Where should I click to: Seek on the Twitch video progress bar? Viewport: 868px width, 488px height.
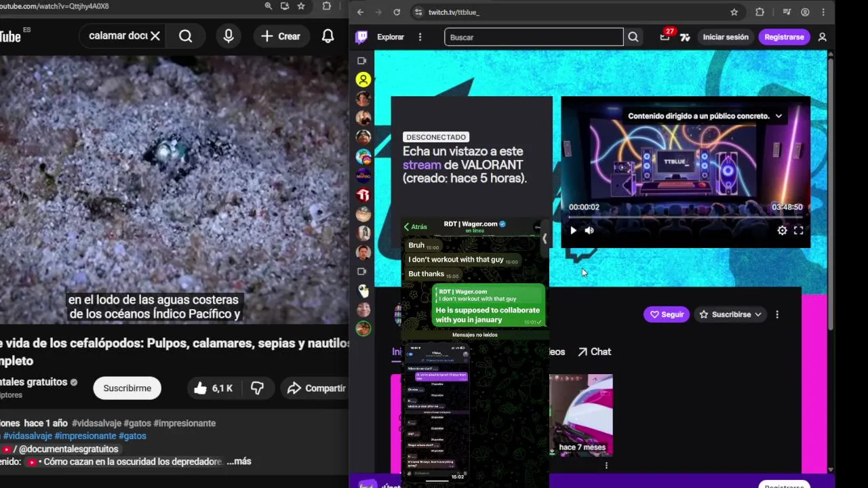(x=686, y=217)
